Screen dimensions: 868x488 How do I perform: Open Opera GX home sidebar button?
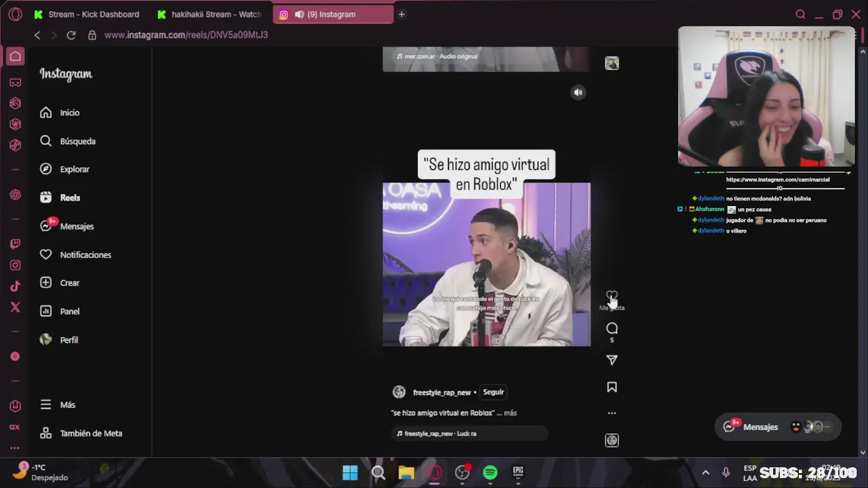pos(15,56)
